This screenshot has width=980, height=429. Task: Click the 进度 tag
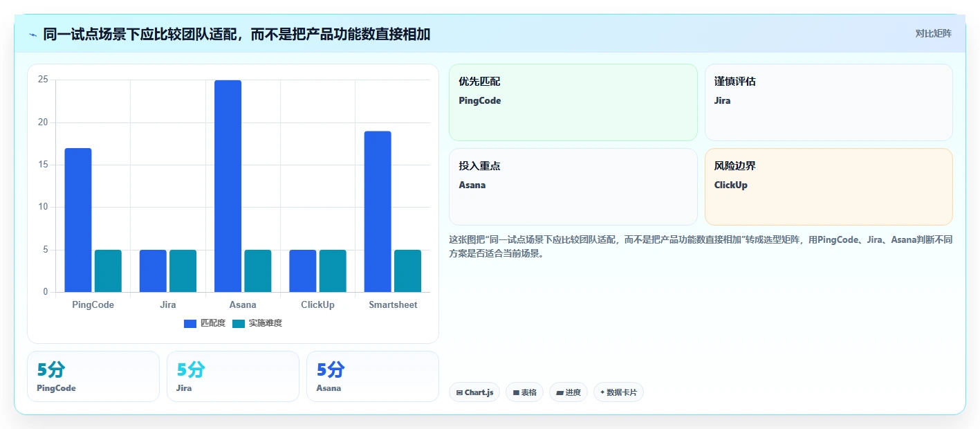[568, 392]
